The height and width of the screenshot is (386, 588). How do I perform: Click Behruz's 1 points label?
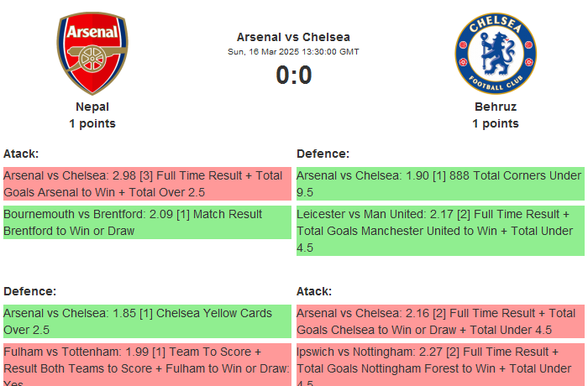coord(495,123)
